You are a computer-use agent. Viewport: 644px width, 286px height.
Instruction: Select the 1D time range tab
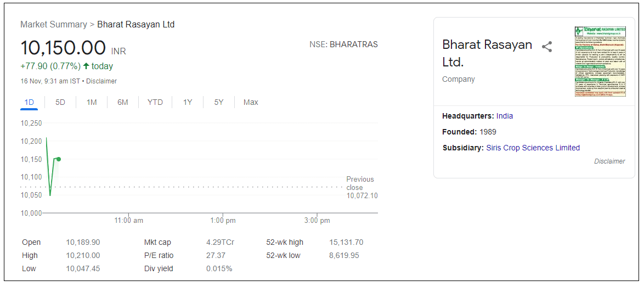[29, 103]
